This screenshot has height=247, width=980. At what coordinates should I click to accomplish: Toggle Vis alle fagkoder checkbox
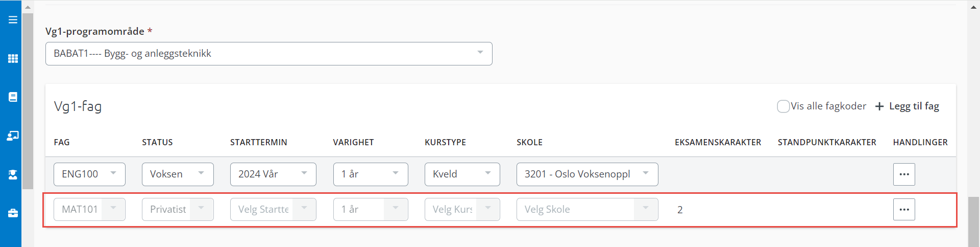pyautogui.click(x=783, y=106)
